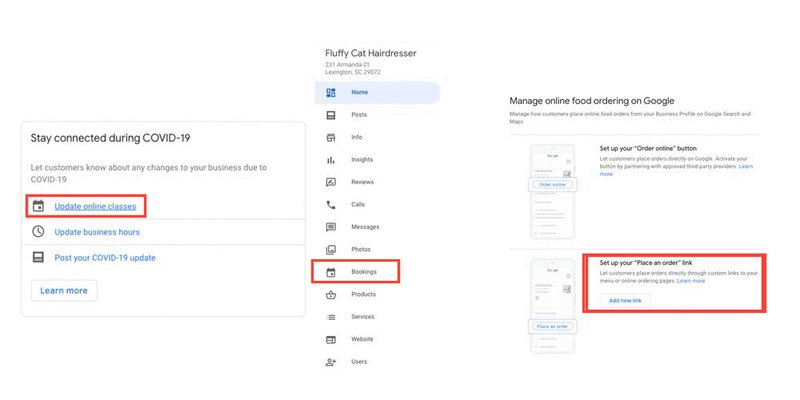Go to Insights in the sidebar

pos(362,160)
